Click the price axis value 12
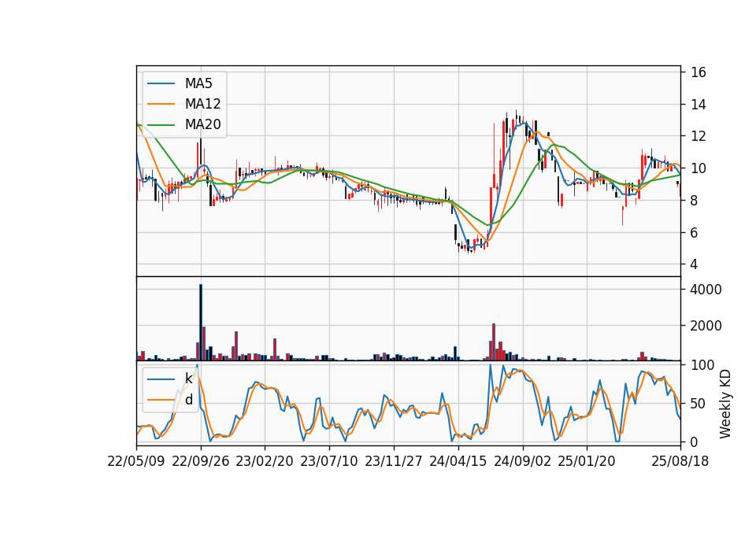Viewport: 756px width, 543px height. point(699,136)
